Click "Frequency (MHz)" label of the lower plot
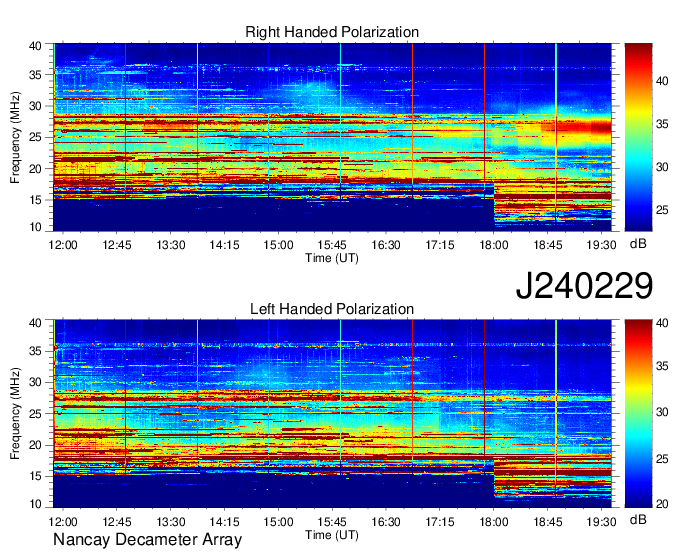The height and width of the screenshot is (552, 680). click(15, 414)
